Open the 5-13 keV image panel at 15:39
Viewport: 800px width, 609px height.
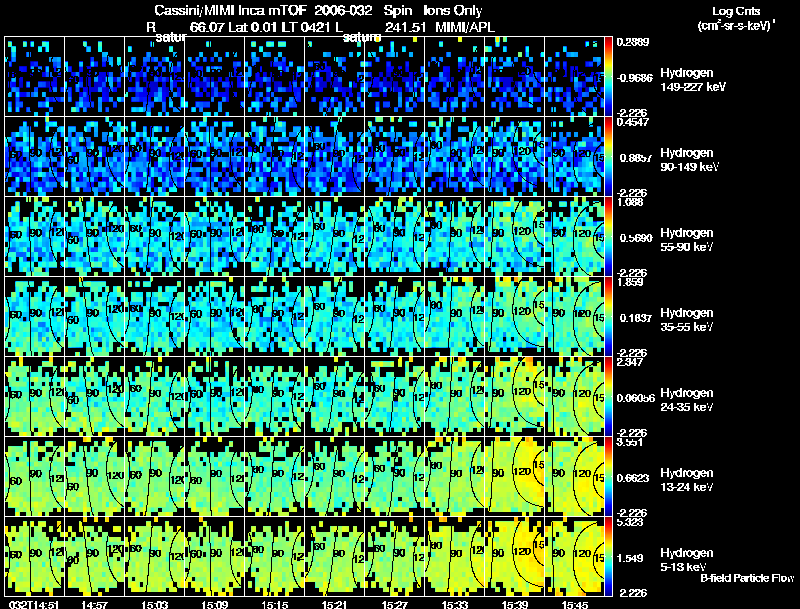point(515,557)
